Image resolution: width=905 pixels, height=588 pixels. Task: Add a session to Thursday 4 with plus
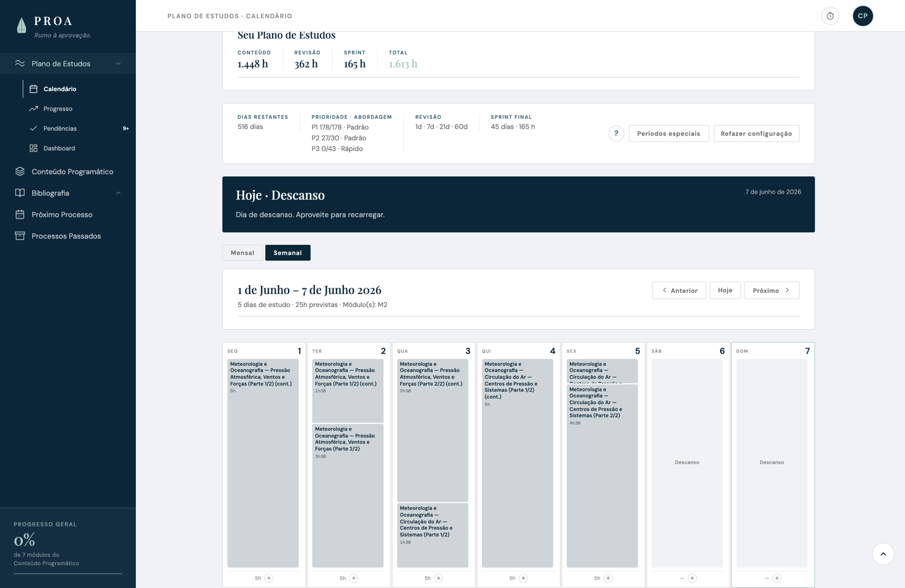[523, 578]
